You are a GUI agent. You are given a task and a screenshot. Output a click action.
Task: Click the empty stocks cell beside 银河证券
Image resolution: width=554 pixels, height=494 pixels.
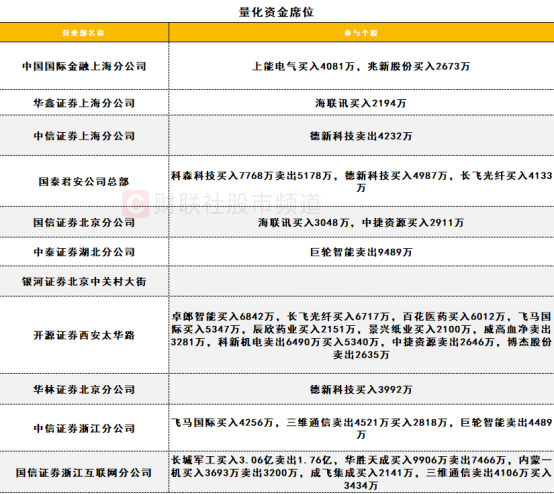pos(361,281)
